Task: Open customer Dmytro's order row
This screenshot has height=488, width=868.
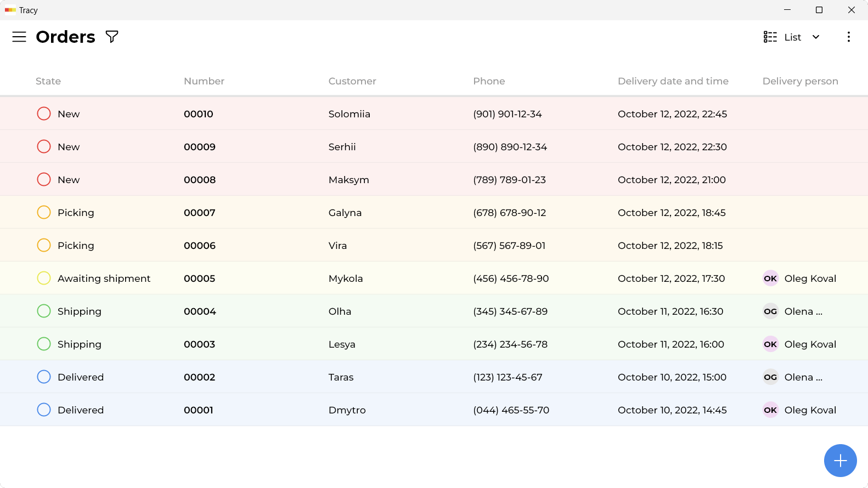Action: pos(434,410)
